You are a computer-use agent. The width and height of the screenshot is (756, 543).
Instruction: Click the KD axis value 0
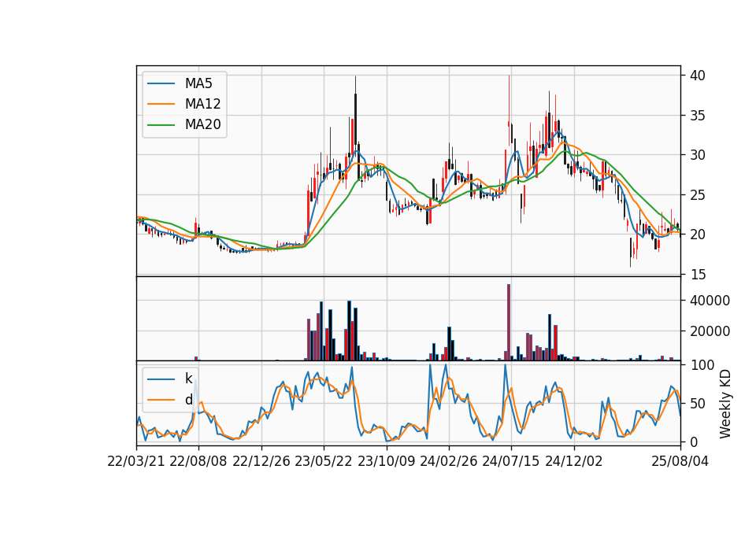694,441
